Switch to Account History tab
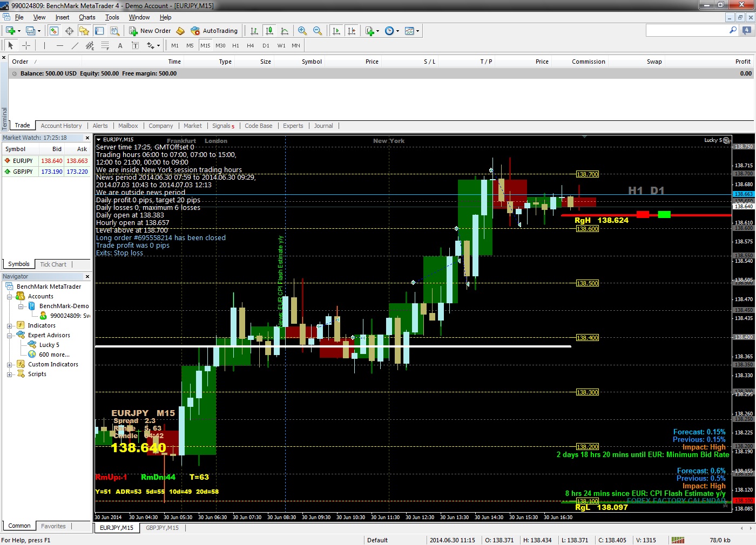The image size is (756, 545). tap(61, 126)
